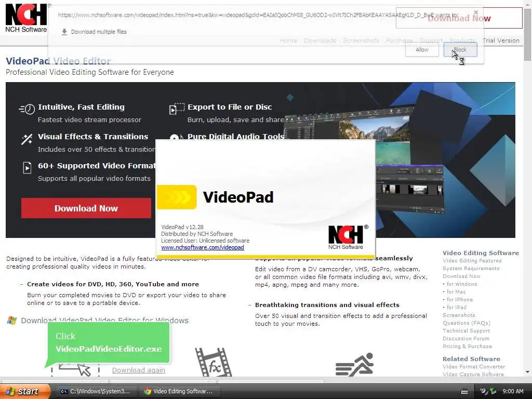Close the download permission prompt
The image size is (532, 399).
point(476,12)
